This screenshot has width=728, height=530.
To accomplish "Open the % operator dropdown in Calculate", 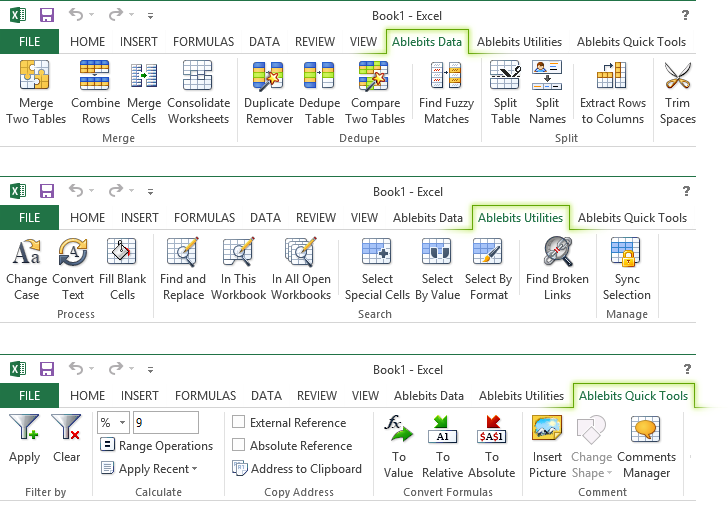I will click(x=113, y=423).
